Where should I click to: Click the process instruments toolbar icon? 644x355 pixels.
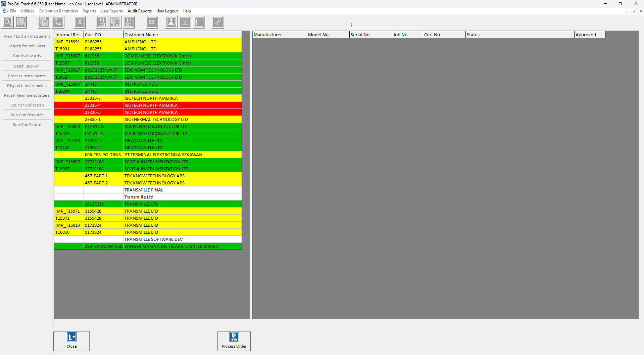(115, 22)
